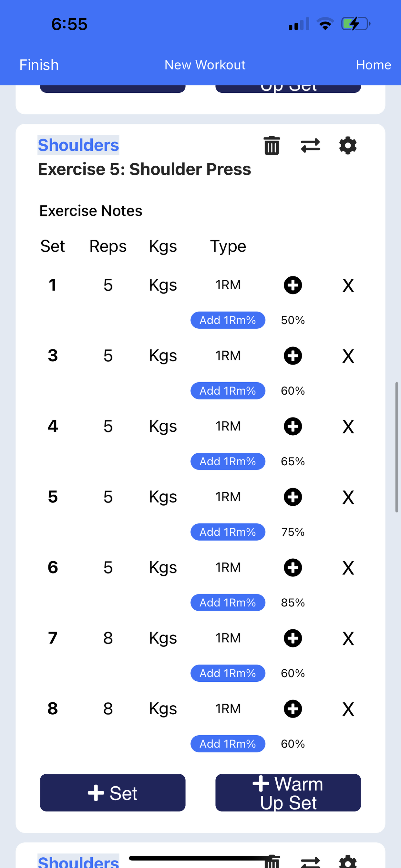
Task: Open the 1RM type selector for set 5
Action: click(228, 497)
